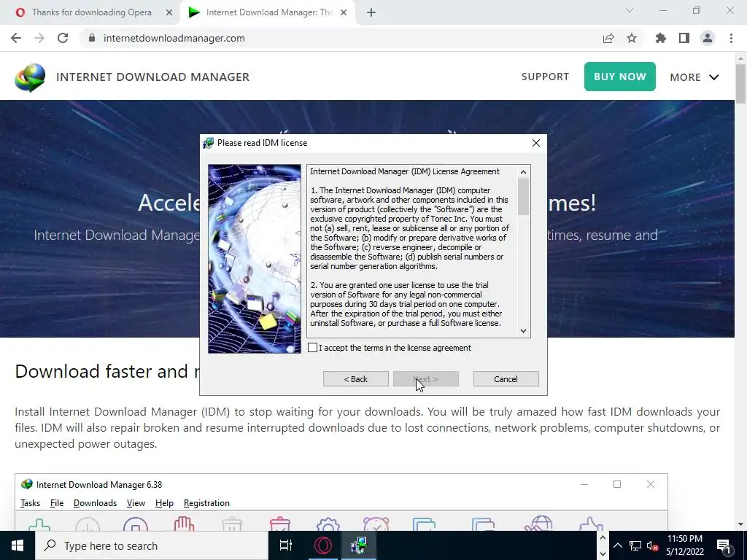747x560 pixels.
Task: Bookmark this page with the star icon
Action: click(632, 38)
